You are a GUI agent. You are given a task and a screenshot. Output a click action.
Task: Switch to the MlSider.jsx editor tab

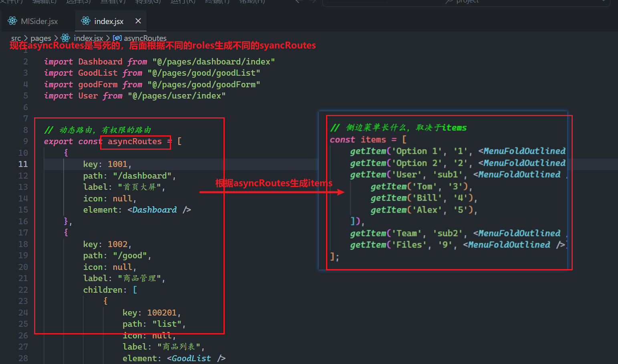(x=33, y=21)
